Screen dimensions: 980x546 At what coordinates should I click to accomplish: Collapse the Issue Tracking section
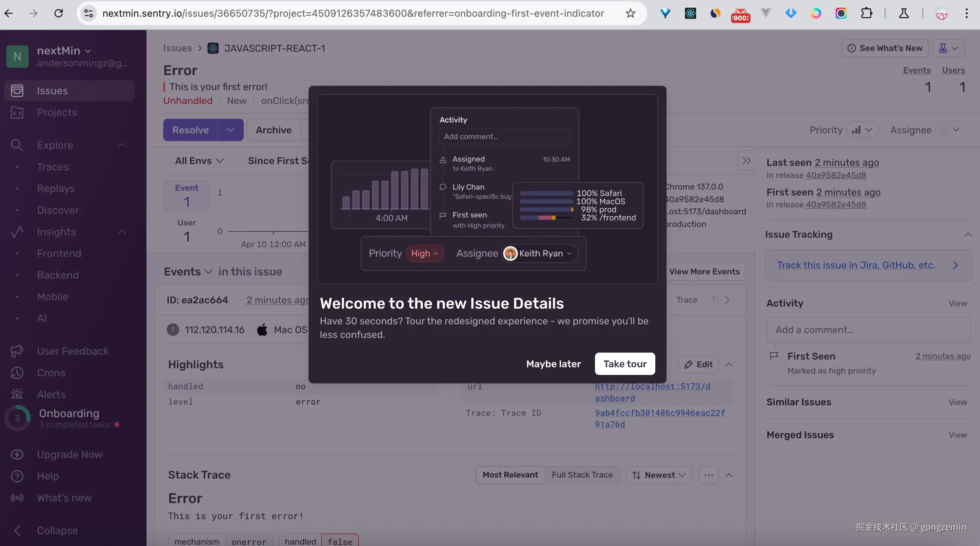pyautogui.click(x=967, y=235)
